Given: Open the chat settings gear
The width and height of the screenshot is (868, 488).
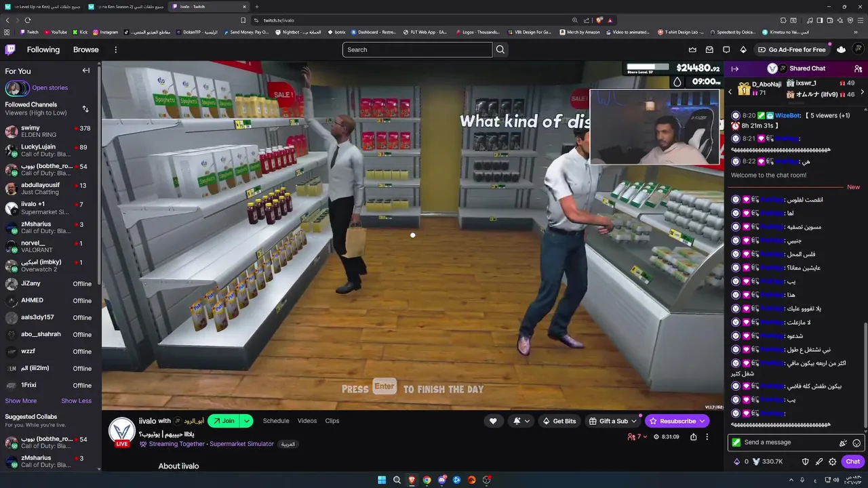Looking at the screenshot, I should (833, 462).
